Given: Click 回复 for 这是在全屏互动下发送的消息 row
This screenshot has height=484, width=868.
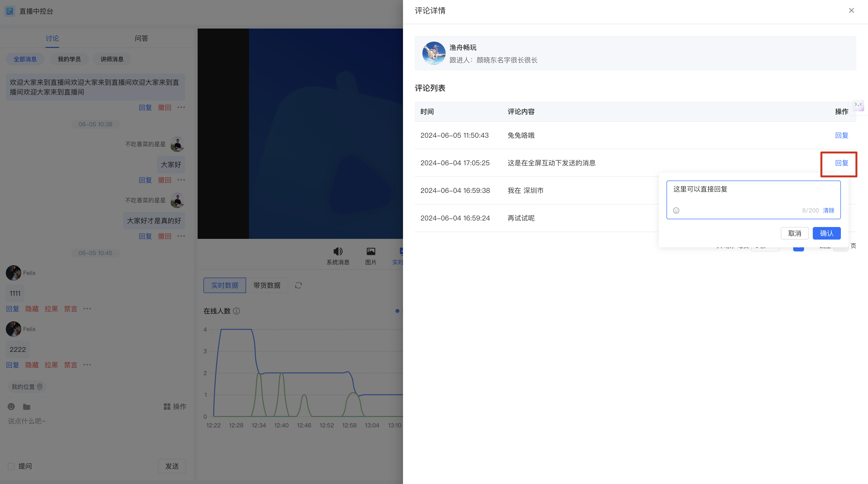Looking at the screenshot, I should 841,163.
